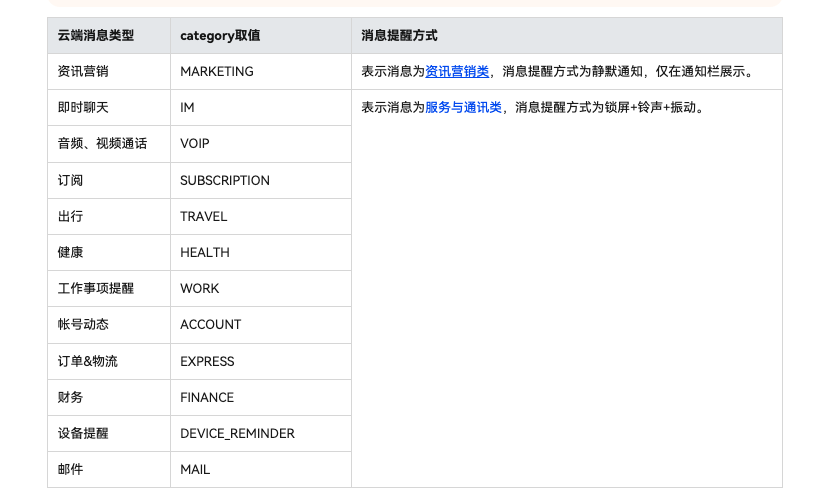Select the 订阅 cell
818x499 pixels.
[x=109, y=180]
